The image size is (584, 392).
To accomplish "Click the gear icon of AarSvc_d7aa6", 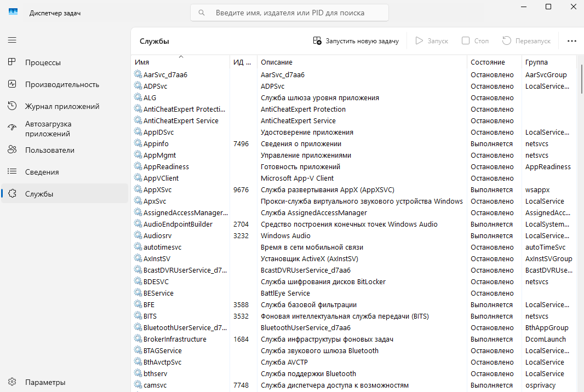I will coord(138,74).
